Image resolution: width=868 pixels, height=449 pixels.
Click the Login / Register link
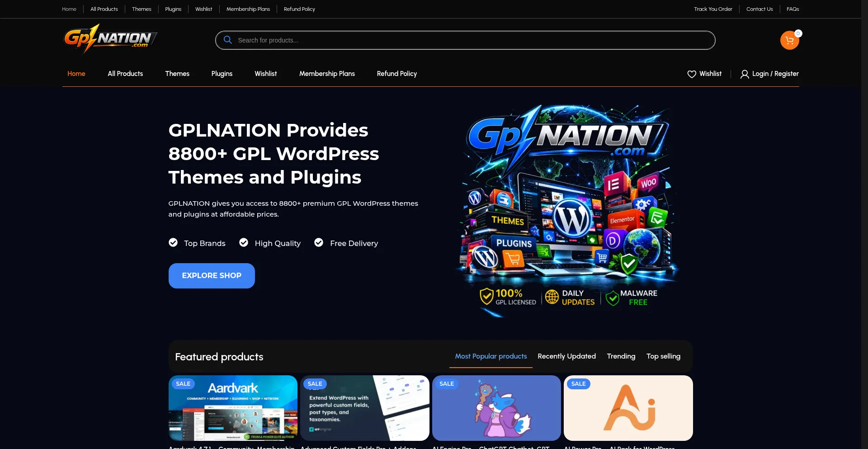click(x=775, y=74)
